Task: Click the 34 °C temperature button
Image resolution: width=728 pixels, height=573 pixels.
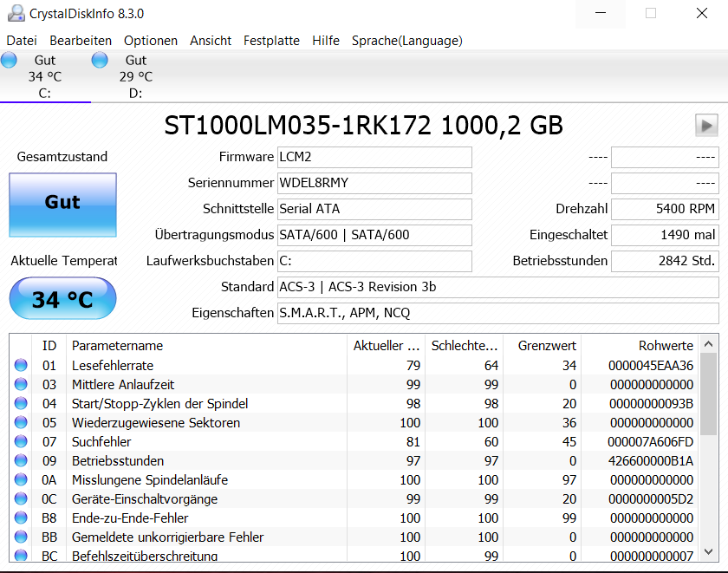Action: coord(62,298)
